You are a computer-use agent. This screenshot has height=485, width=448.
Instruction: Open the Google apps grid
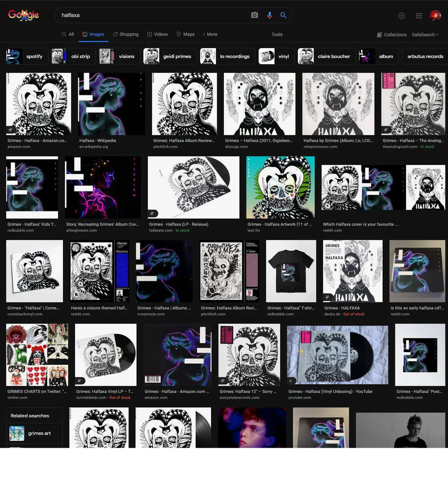(419, 16)
